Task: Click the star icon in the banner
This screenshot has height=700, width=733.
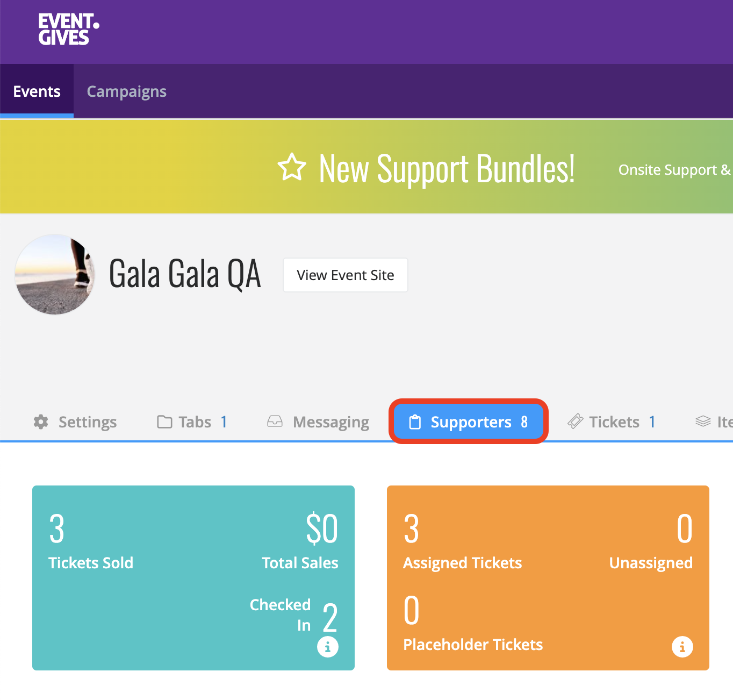Action: [x=292, y=167]
